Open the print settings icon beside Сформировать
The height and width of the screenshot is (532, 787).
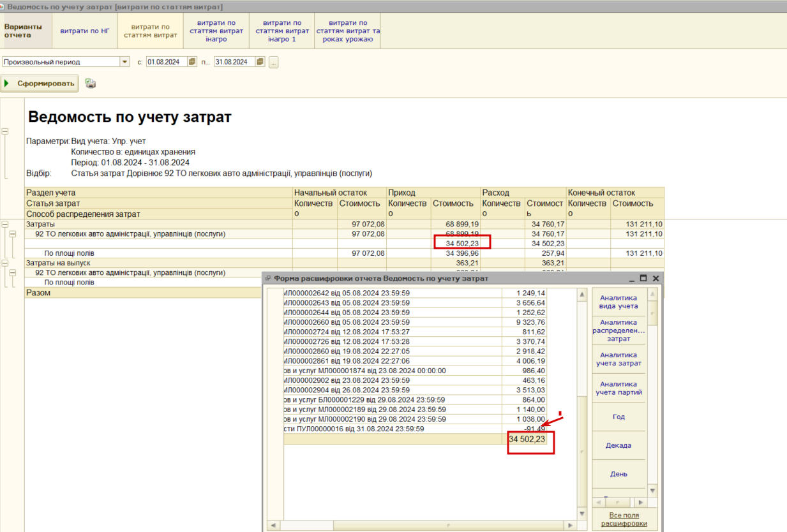[x=91, y=84]
